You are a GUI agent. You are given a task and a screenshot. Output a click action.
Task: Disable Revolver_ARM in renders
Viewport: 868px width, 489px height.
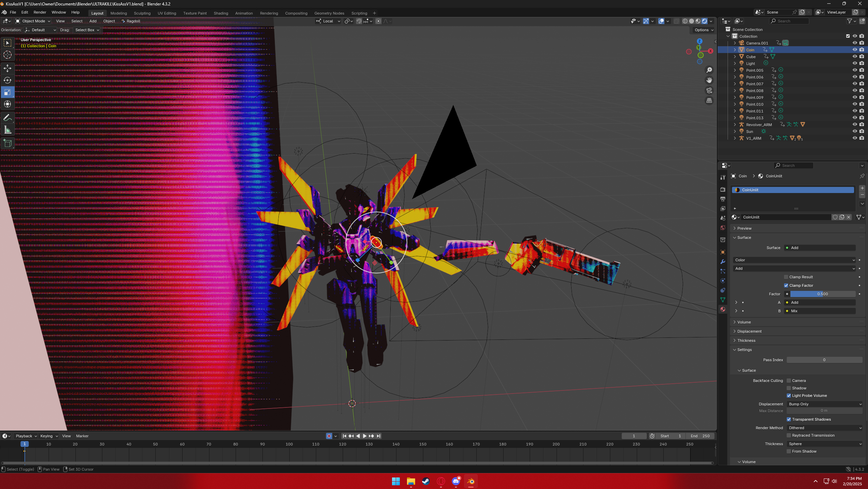(862, 124)
